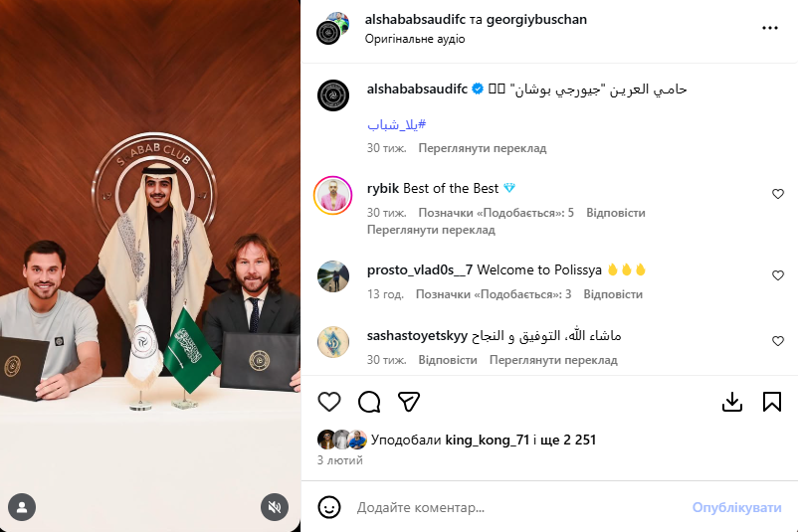
Task: Open the emoji picker smiley icon
Action: 329,507
